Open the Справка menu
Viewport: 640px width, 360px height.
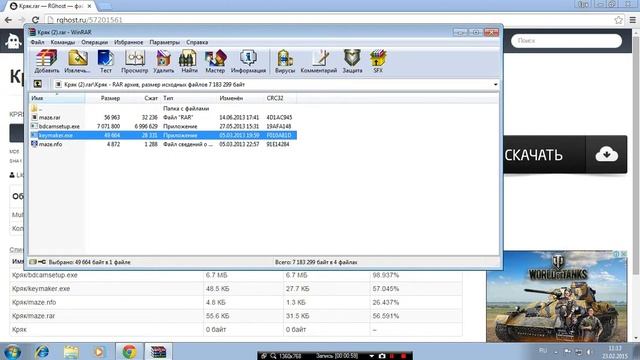[197, 42]
